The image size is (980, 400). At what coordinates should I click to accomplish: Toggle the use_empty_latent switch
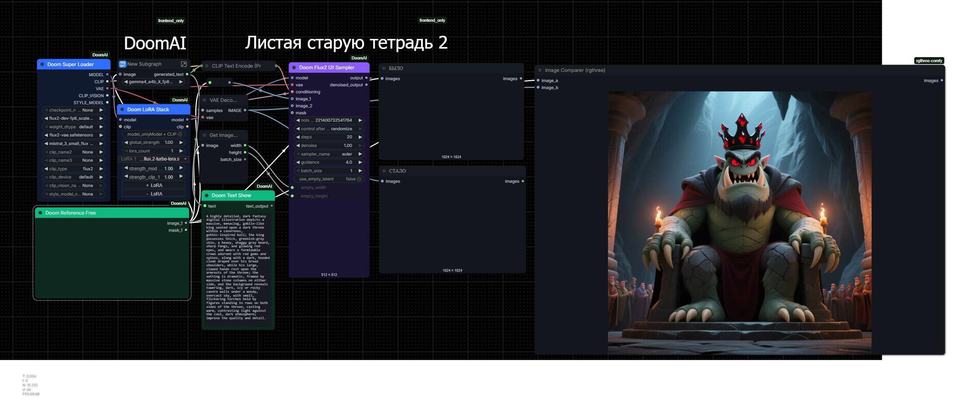coord(359,179)
